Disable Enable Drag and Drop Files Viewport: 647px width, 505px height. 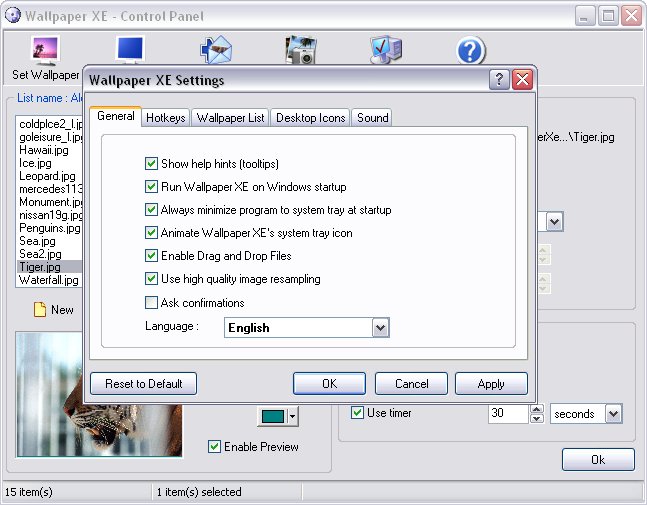(151, 256)
